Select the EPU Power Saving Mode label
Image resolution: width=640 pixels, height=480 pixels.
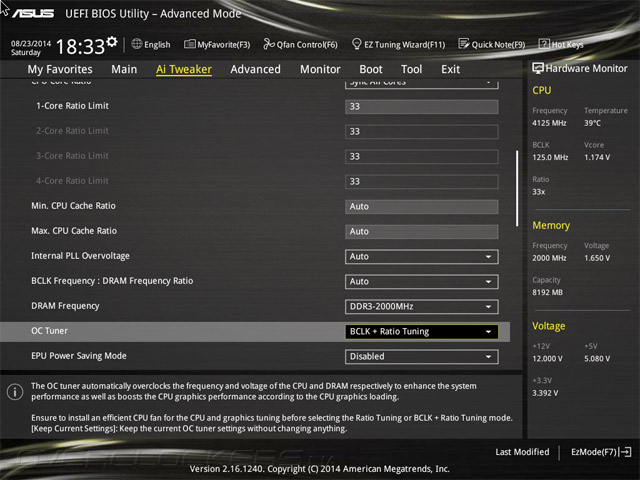(x=79, y=356)
